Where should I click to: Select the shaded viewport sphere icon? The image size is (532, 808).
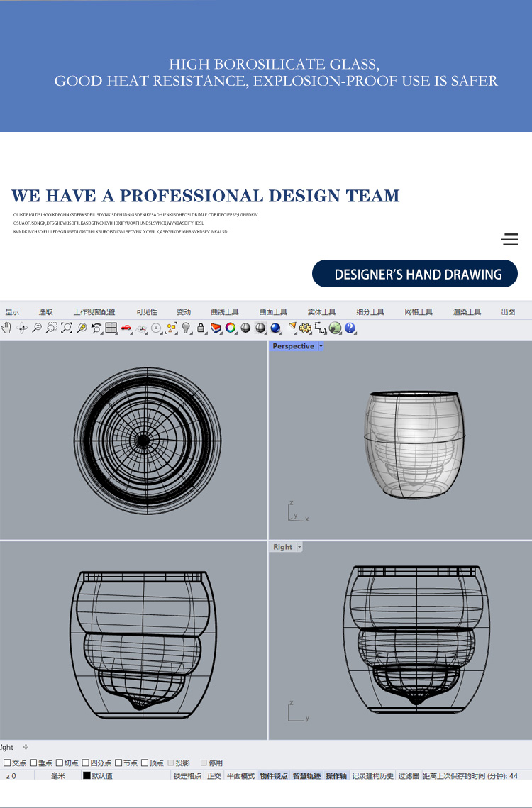point(245,328)
